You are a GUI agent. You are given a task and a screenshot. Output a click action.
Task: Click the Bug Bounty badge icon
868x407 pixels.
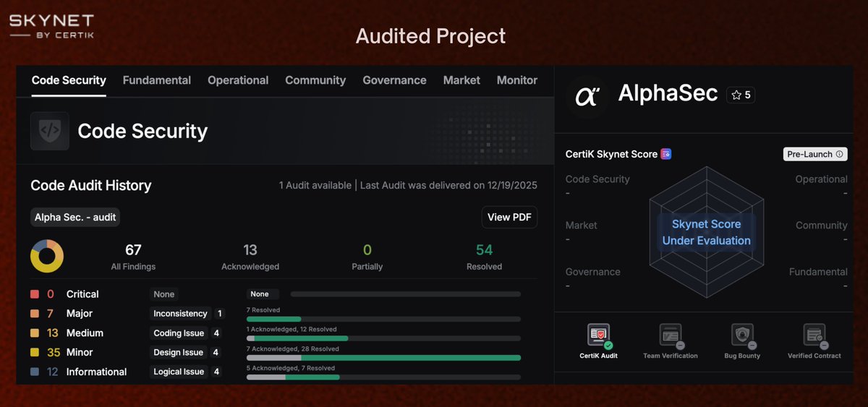click(742, 335)
